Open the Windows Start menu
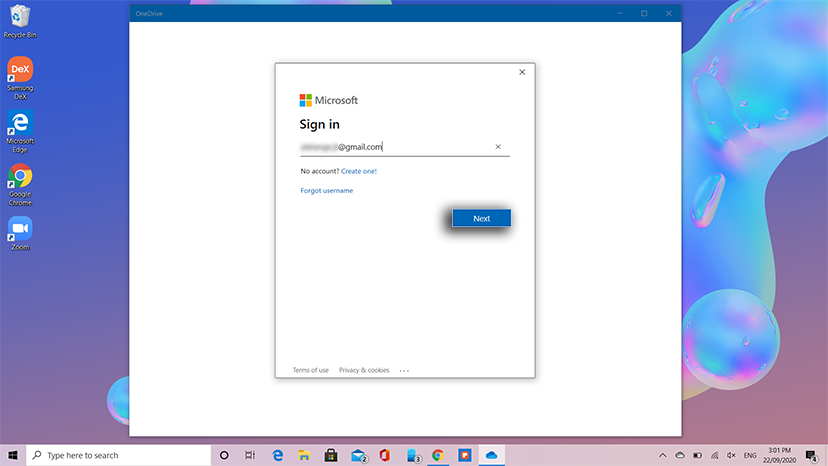828x466 pixels. pyautogui.click(x=13, y=455)
